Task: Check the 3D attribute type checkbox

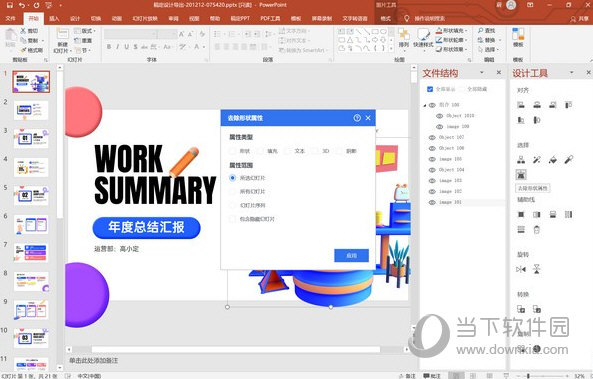Action: click(315, 151)
